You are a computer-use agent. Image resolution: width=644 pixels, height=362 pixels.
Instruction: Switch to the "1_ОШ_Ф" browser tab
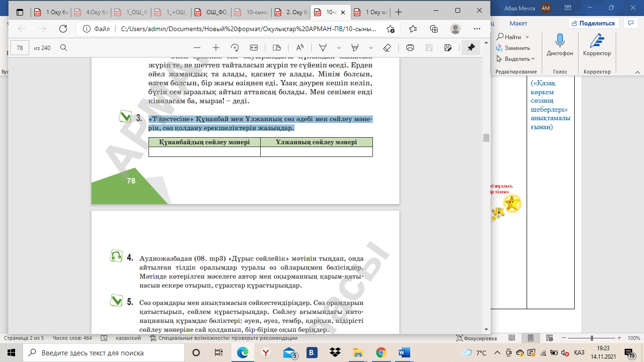(131, 13)
